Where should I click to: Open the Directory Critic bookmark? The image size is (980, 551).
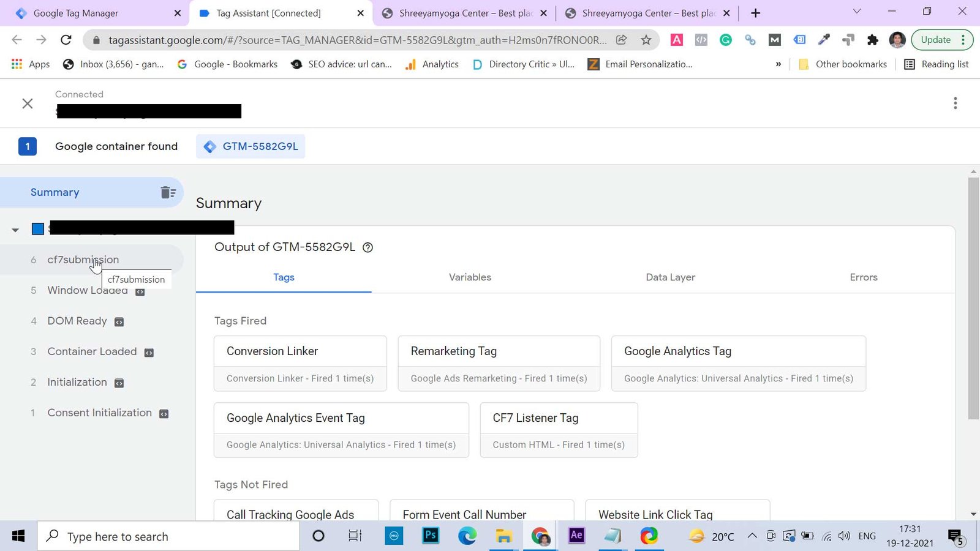point(524,64)
